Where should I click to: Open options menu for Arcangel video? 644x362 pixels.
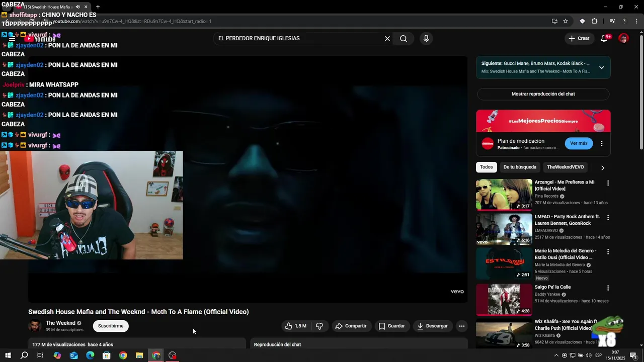(608, 184)
